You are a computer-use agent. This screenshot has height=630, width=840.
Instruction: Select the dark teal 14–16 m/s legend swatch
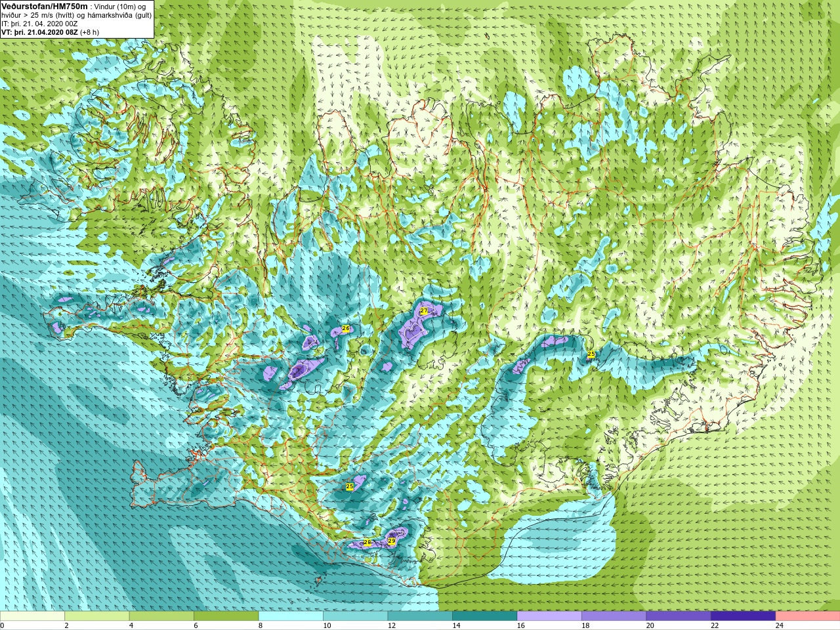point(485,616)
